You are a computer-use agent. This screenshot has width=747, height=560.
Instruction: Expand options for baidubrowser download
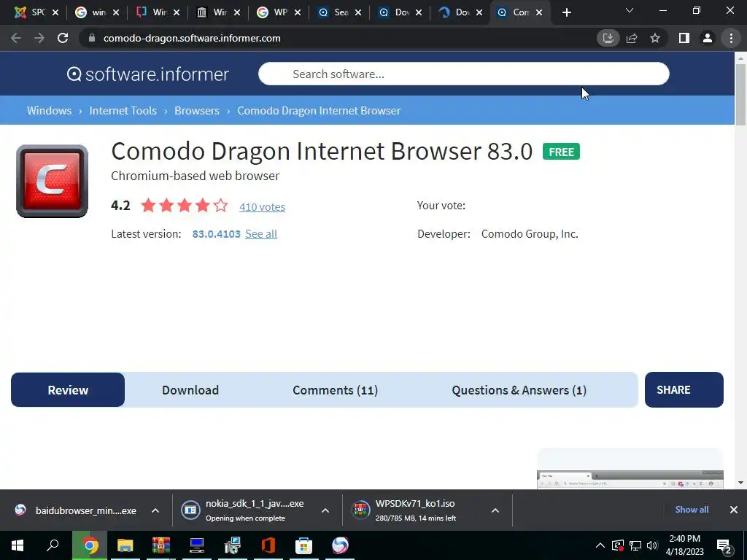click(155, 510)
